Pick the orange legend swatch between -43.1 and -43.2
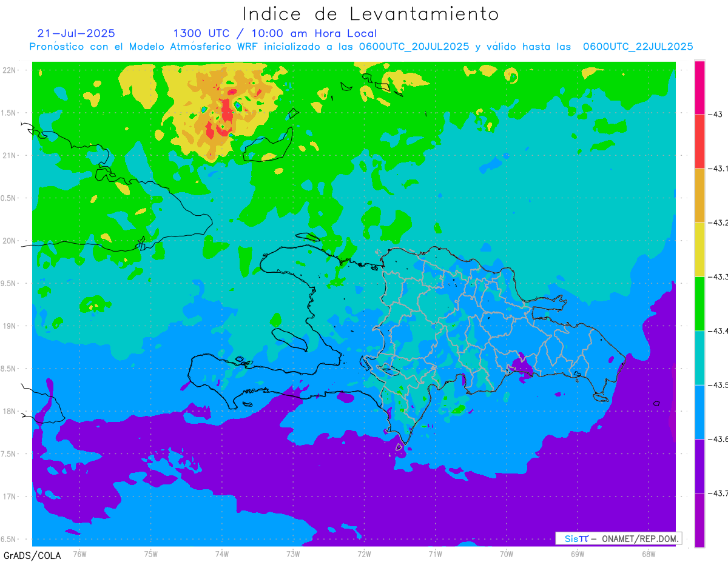This screenshot has height=562, width=728. coord(699,195)
